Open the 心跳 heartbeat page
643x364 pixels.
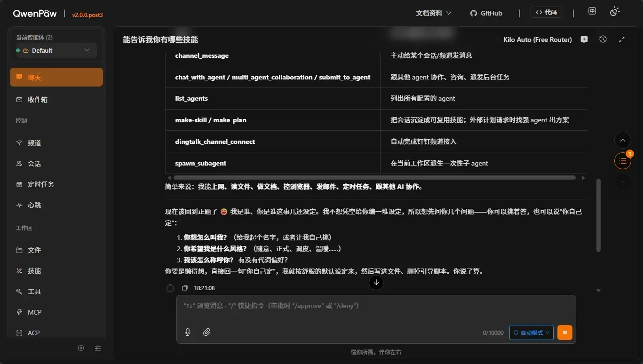pos(56,205)
